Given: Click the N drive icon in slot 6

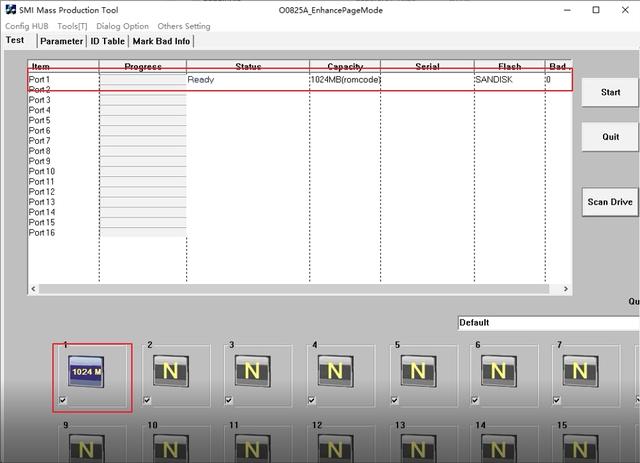Looking at the screenshot, I should (x=498, y=371).
